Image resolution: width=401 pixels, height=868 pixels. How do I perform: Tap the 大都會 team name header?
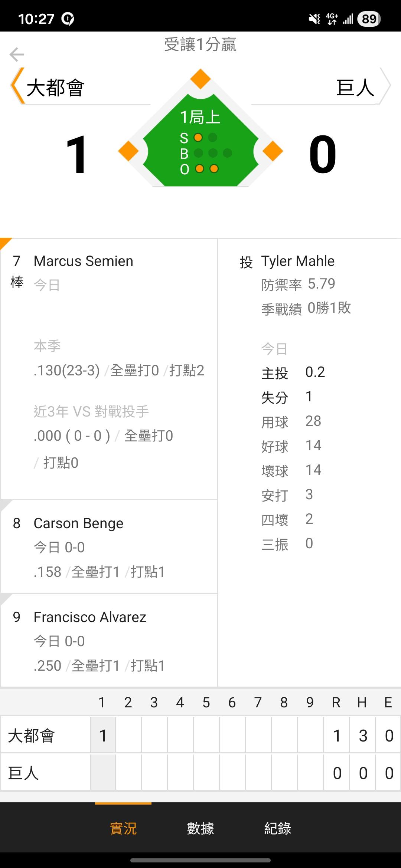coord(56,88)
